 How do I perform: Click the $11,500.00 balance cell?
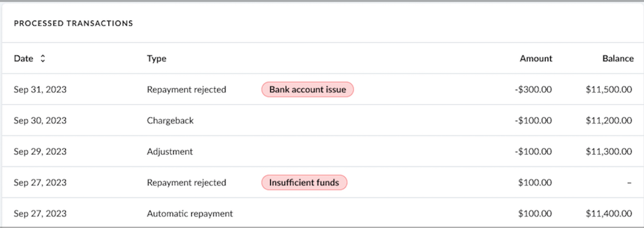pos(609,90)
